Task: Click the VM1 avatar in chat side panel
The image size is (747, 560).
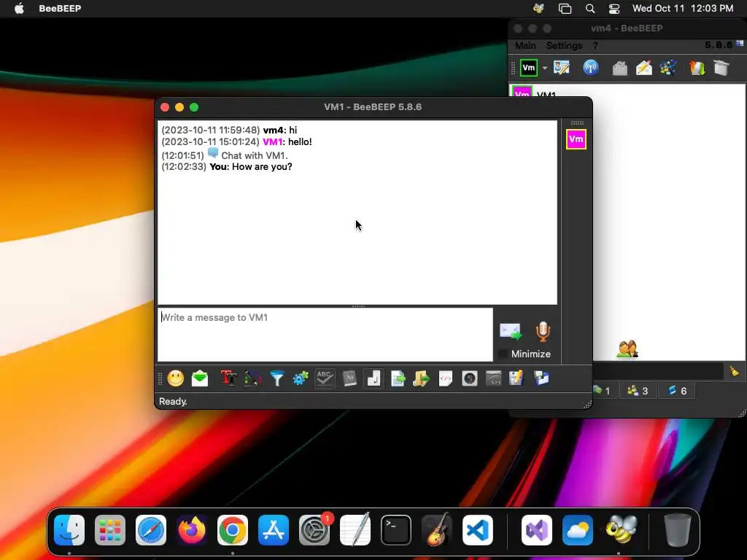Action: [x=576, y=139]
